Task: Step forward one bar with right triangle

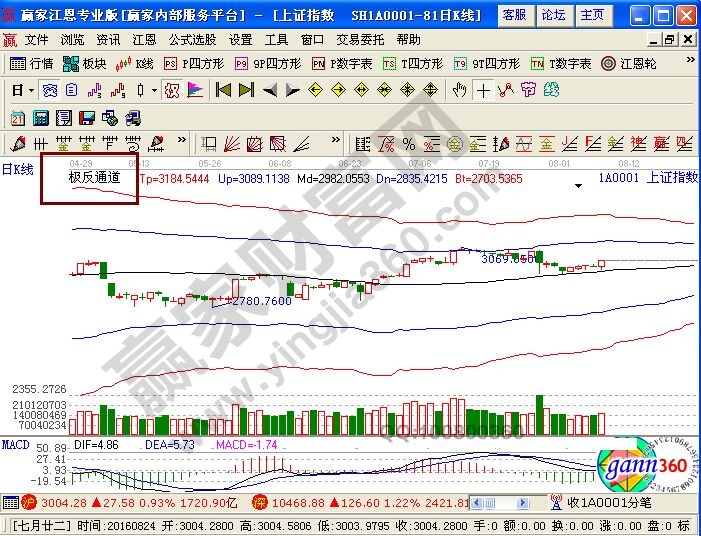Action: (292, 91)
